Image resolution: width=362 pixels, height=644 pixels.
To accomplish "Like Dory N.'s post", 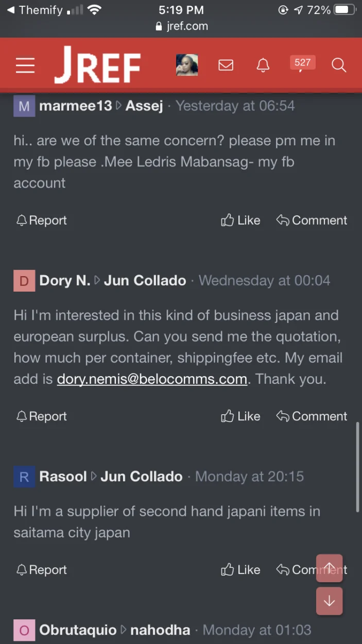I will (x=241, y=416).
